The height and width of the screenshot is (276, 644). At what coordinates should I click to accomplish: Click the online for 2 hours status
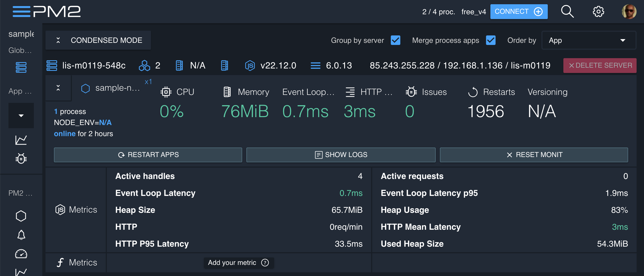84,134
